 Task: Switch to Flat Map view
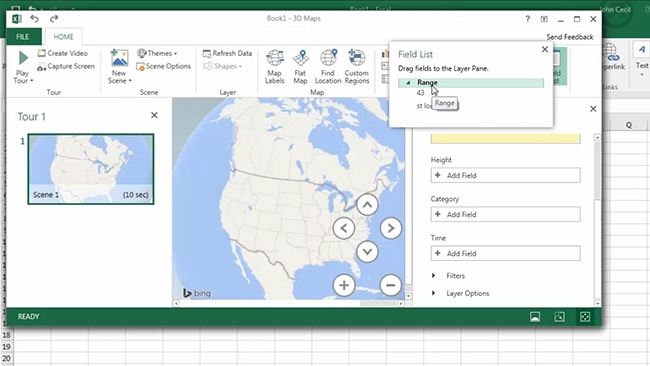[x=300, y=67]
